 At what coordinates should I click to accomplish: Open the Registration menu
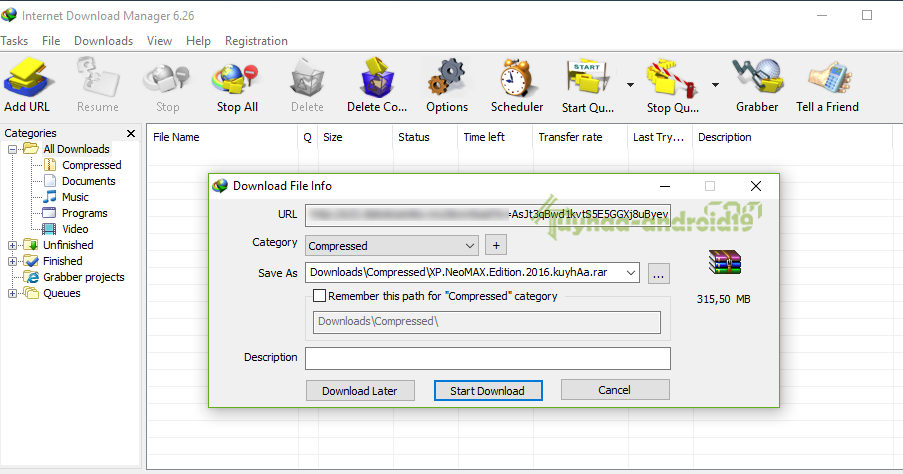[x=256, y=41]
